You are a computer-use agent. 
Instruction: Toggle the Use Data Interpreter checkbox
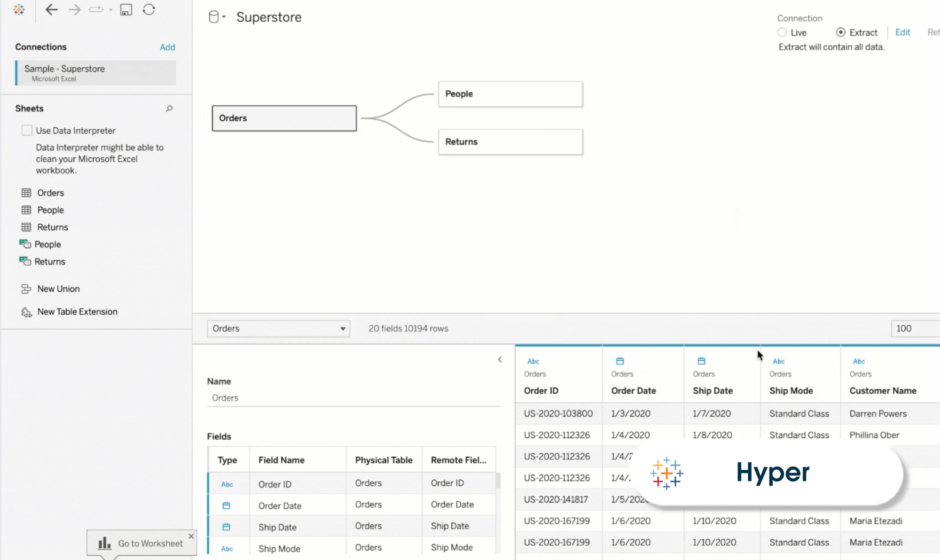27,130
